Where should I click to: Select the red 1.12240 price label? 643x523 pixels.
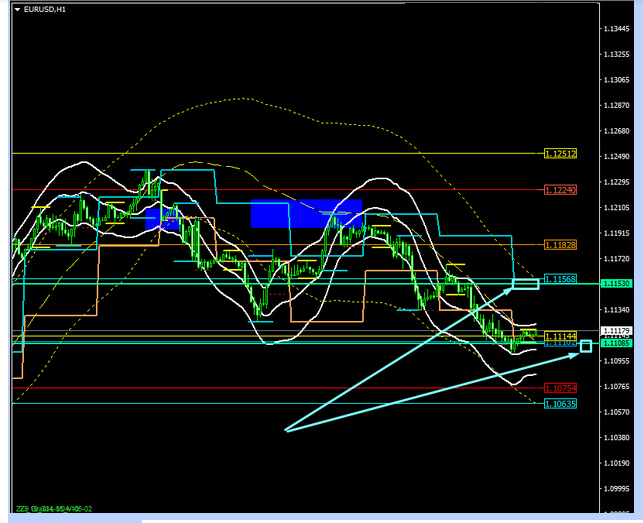point(559,190)
